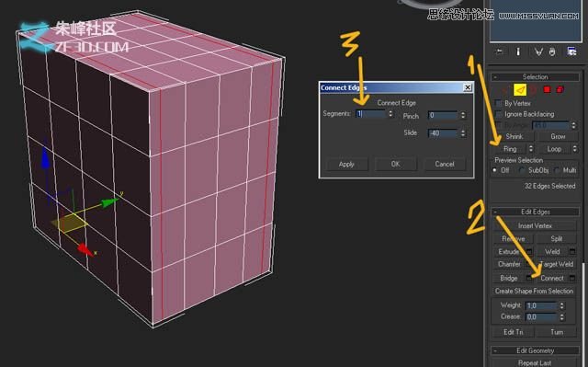This screenshot has height=367, width=588.
Task: Enable Ignore Backfacing checkbox
Action: (x=498, y=114)
